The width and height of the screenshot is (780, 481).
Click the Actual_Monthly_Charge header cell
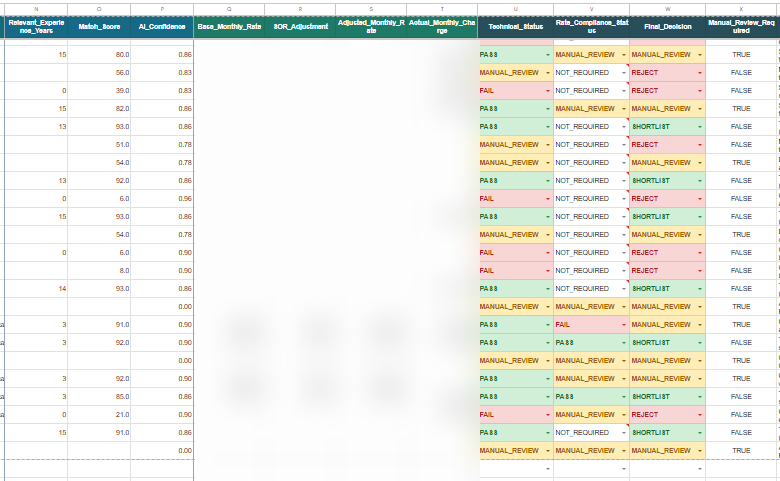(x=442, y=27)
